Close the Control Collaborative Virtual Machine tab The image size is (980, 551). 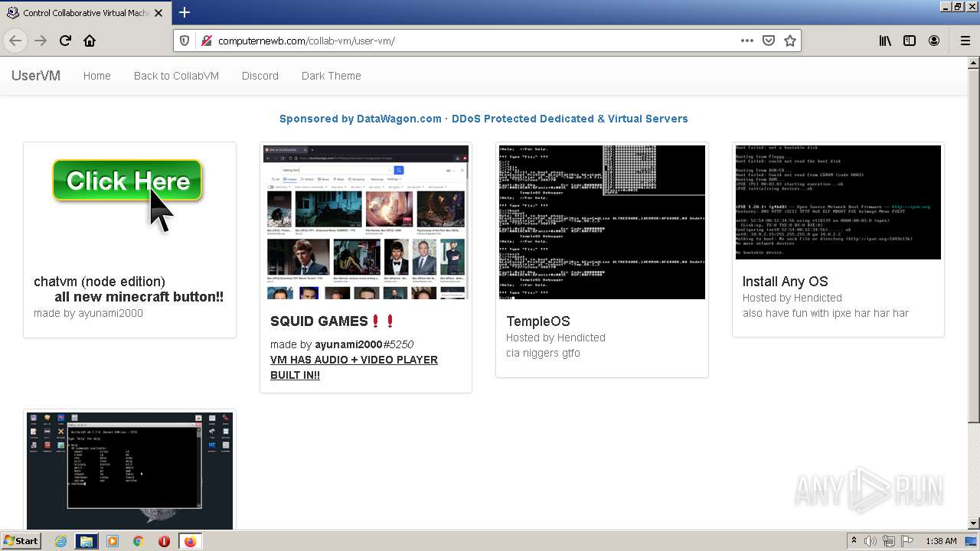pos(158,13)
